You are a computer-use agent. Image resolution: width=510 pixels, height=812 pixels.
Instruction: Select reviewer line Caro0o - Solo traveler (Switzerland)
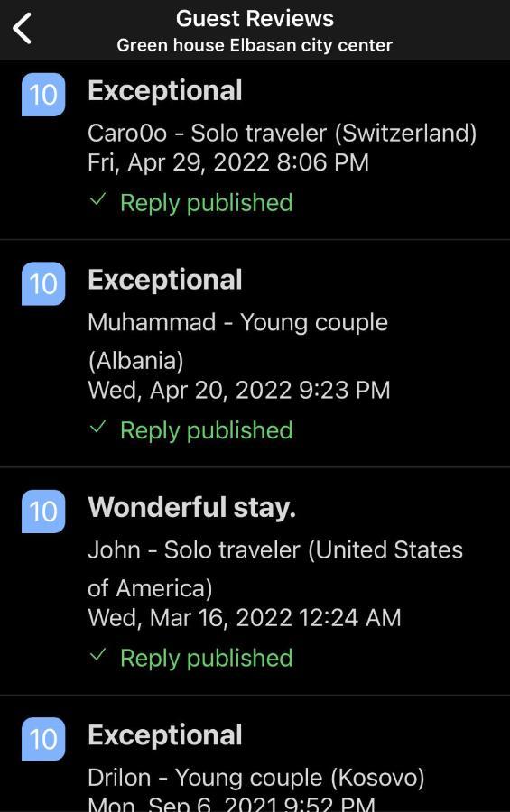tap(282, 134)
